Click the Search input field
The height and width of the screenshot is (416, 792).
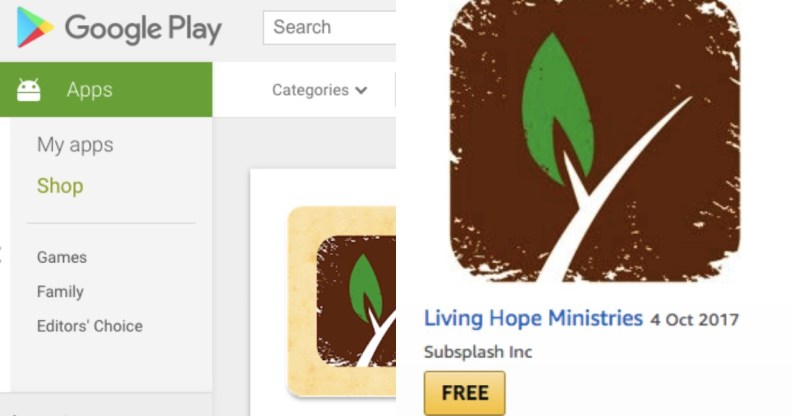pos(329,27)
